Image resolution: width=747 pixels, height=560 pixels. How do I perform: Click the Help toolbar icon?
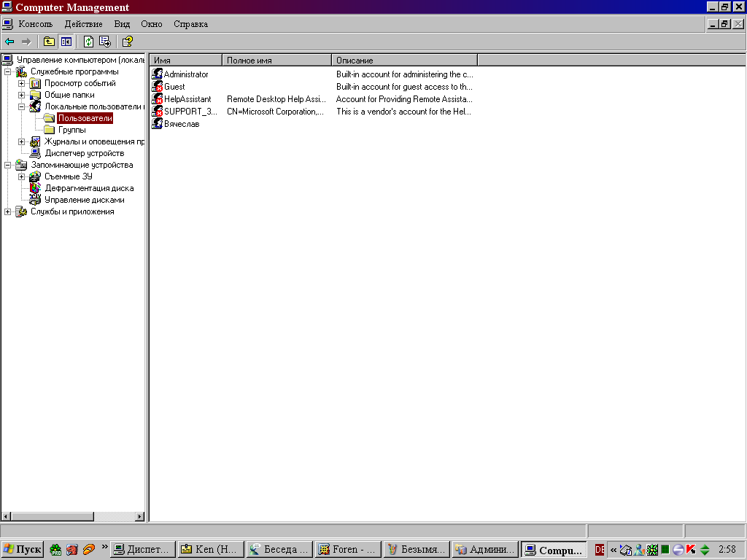click(x=127, y=42)
